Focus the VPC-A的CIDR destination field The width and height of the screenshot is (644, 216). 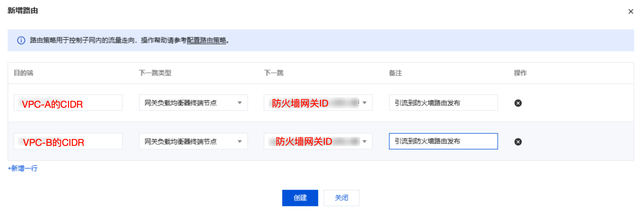(68, 103)
